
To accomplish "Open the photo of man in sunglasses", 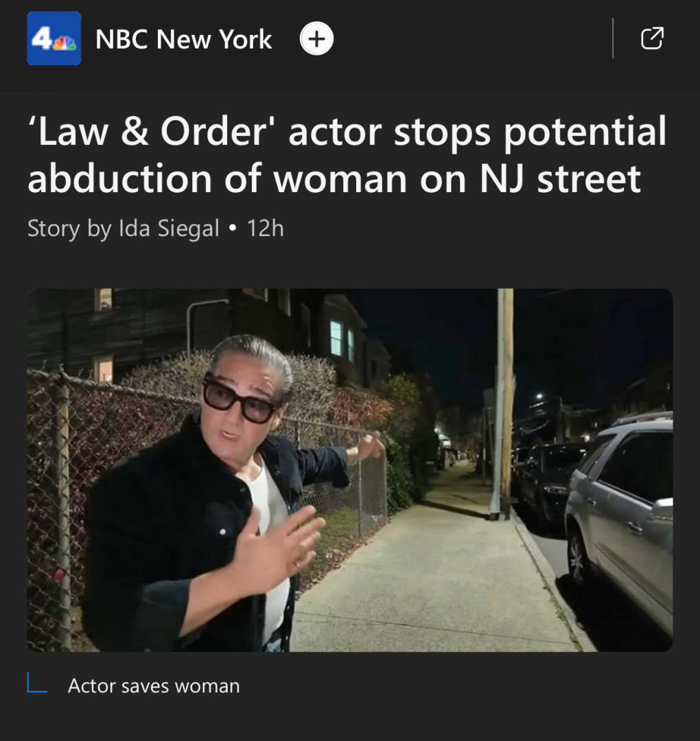I will pyautogui.click(x=350, y=470).
